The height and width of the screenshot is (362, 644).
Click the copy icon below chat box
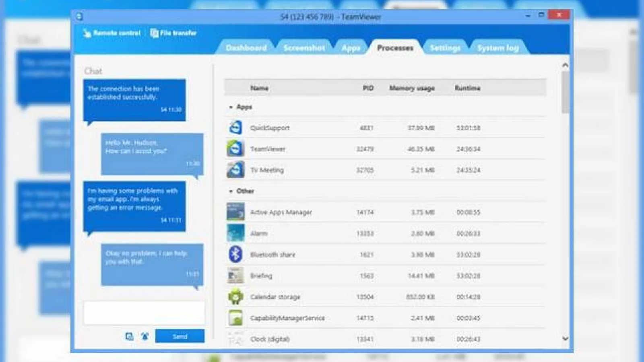(x=129, y=336)
